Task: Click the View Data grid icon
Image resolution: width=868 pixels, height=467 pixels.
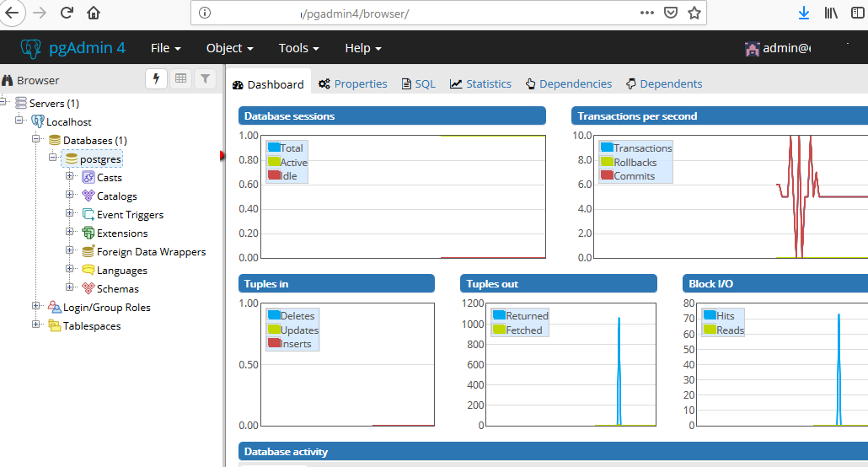Action: click(x=180, y=79)
